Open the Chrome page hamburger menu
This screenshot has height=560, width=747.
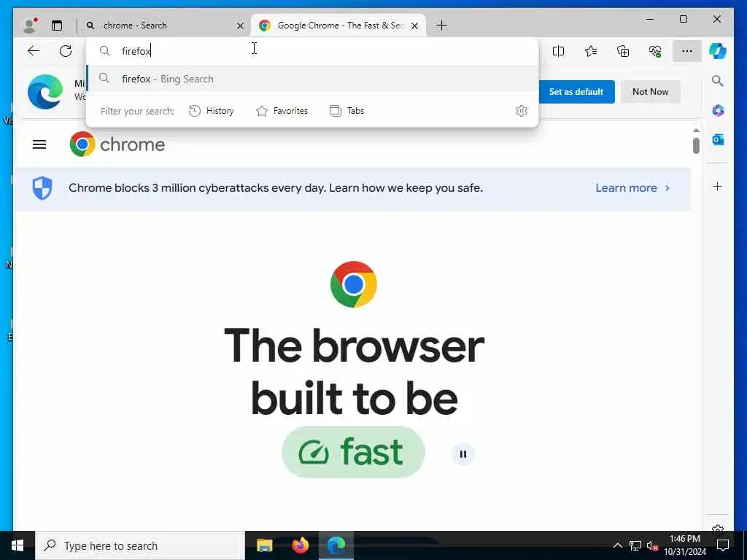pyautogui.click(x=39, y=144)
